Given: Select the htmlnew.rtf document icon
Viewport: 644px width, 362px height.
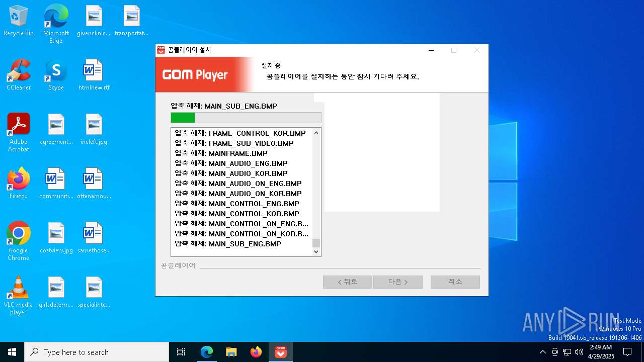Looking at the screenshot, I should click(94, 75).
